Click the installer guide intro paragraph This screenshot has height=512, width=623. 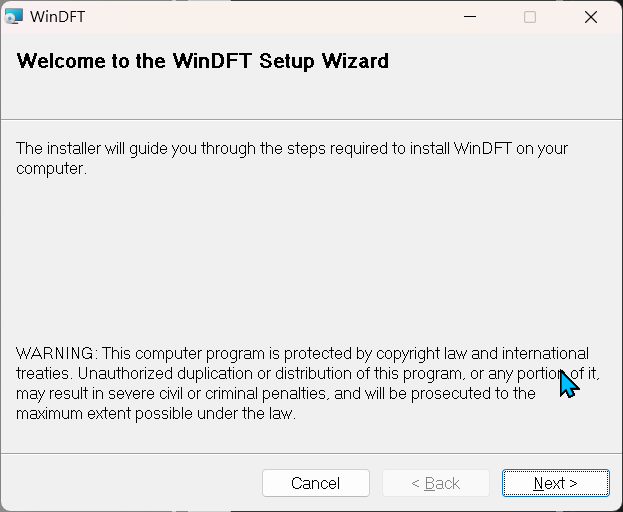point(292,158)
